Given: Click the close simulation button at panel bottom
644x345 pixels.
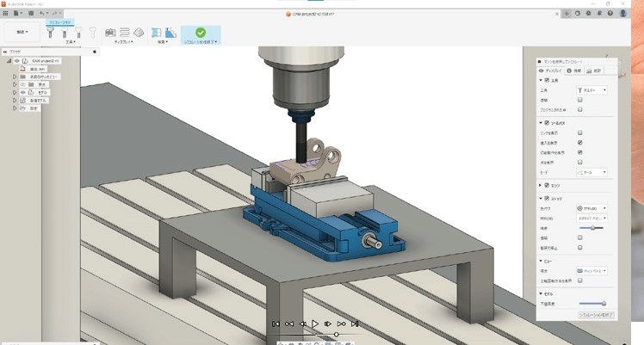Looking at the screenshot, I should point(596,316).
